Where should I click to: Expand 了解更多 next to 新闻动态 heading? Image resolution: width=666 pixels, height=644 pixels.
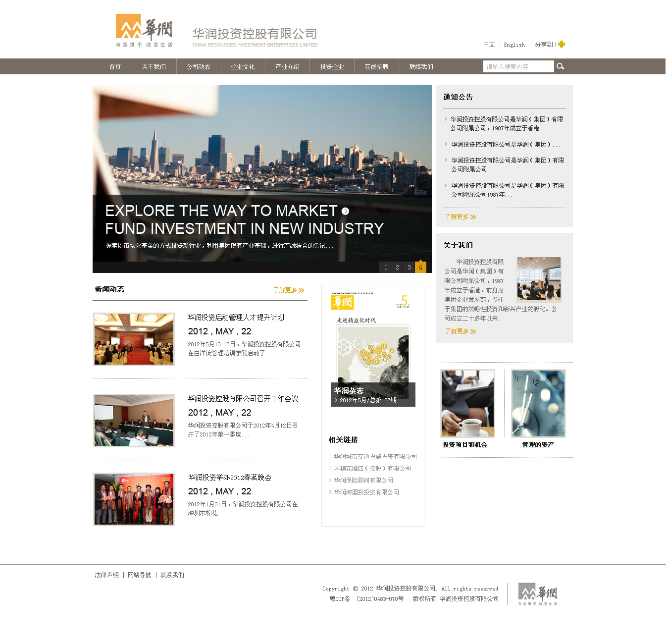[289, 290]
